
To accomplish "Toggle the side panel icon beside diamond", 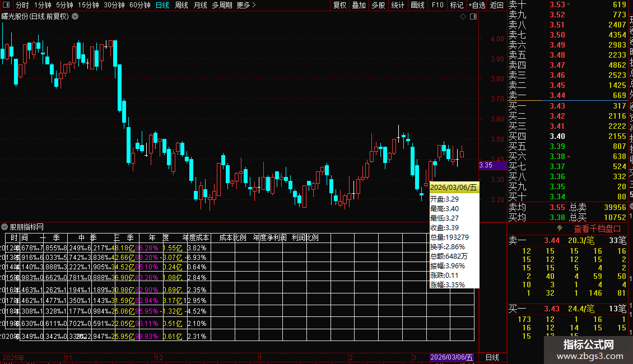I will coord(473,17).
